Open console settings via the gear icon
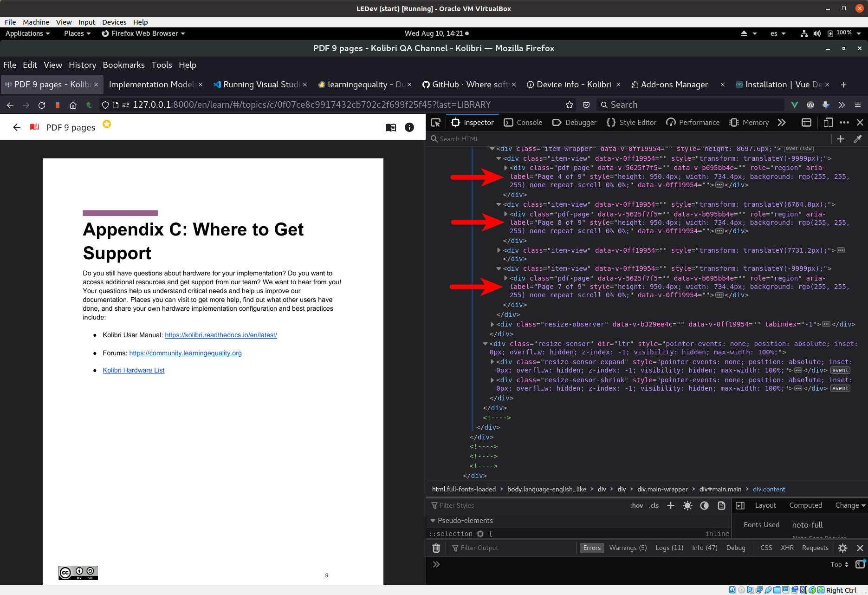Screen dimensions: 868x595 (842, 548)
